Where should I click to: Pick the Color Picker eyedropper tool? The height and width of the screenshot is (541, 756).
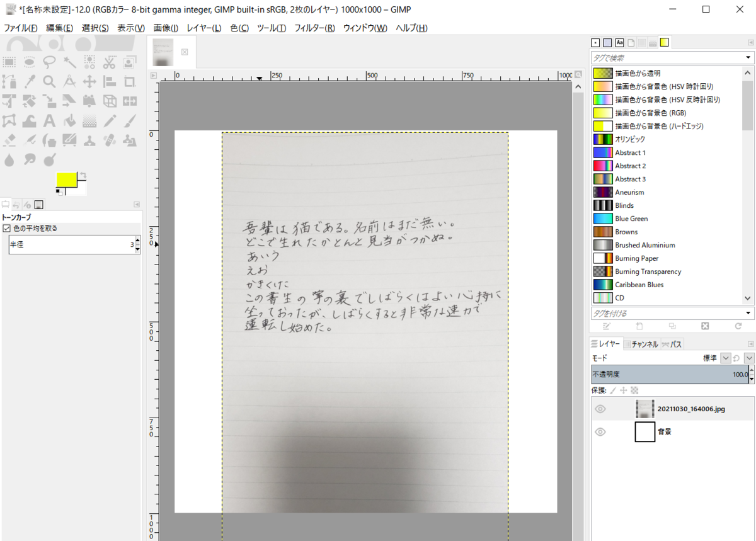point(29,82)
